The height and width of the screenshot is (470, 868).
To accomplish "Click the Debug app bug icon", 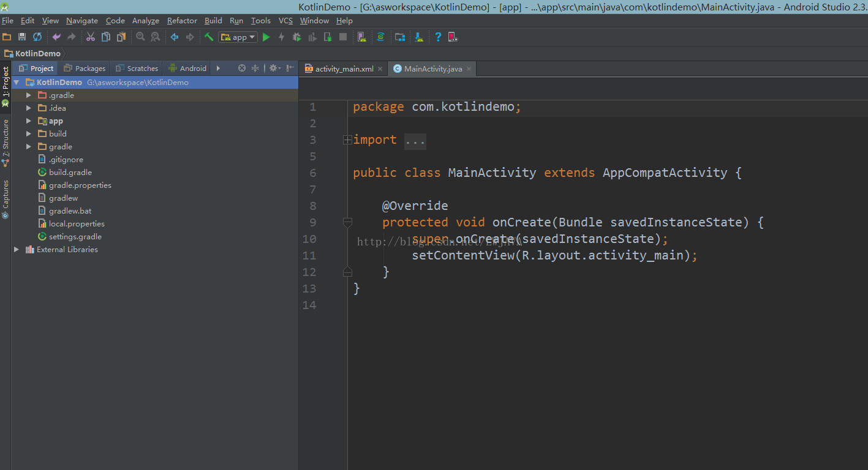I will point(296,37).
